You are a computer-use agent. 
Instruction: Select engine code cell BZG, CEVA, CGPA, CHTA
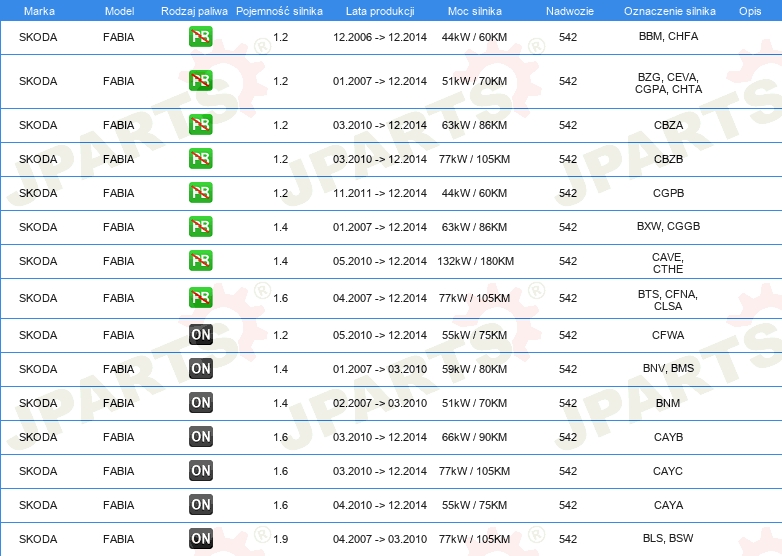pyautogui.click(x=668, y=83)
